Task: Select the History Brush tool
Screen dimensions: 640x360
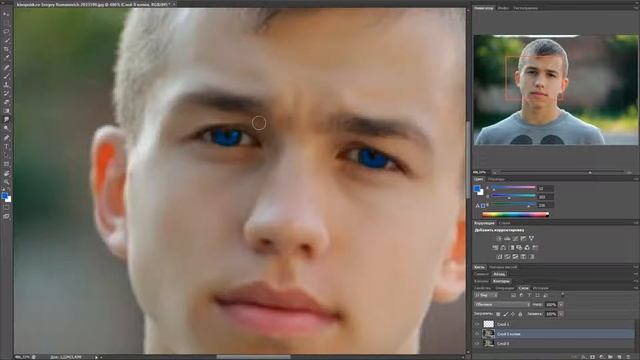Action: click(6, 93)
